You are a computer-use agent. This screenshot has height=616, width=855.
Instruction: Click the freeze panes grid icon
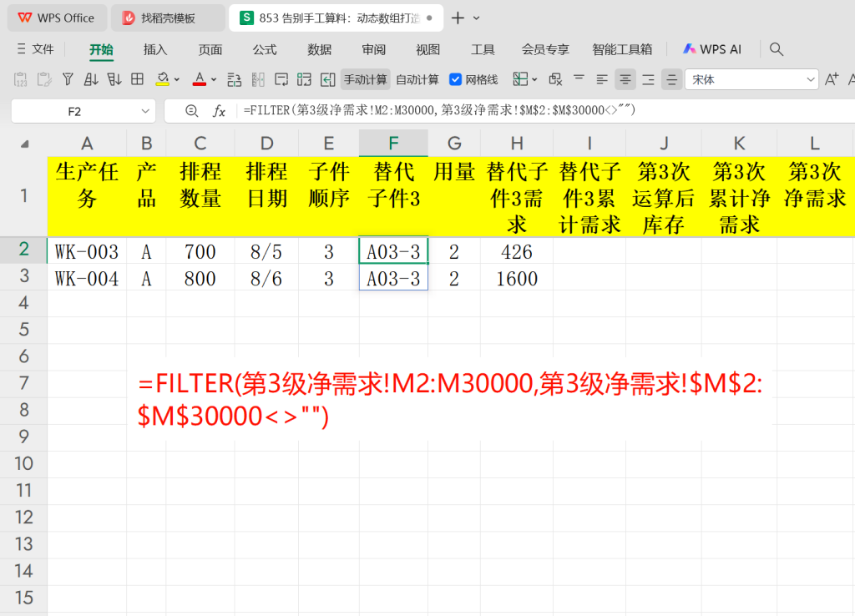[520, 79]
